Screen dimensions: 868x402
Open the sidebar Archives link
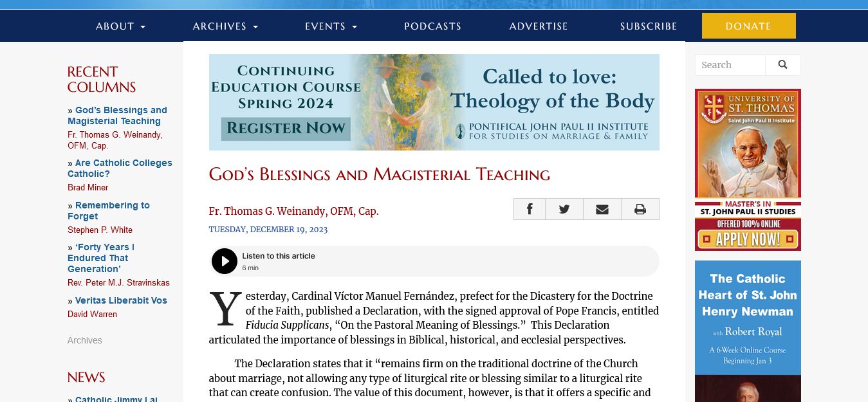click(x=85, y=340)
